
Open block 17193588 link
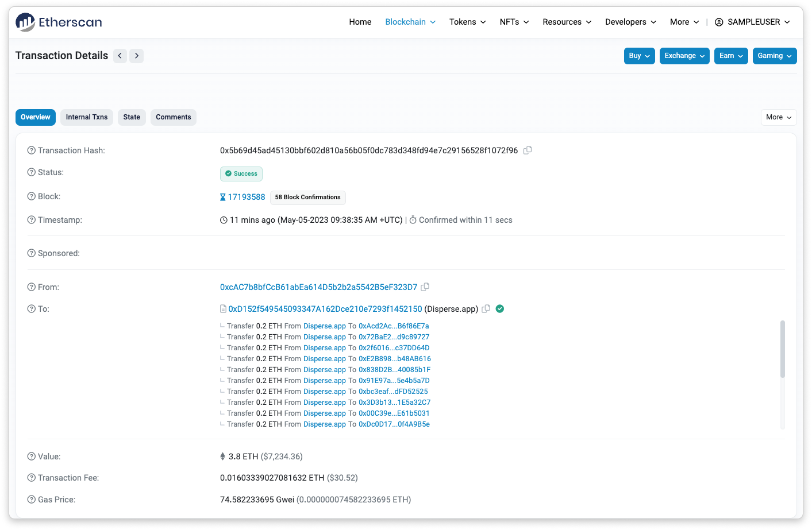247,197
